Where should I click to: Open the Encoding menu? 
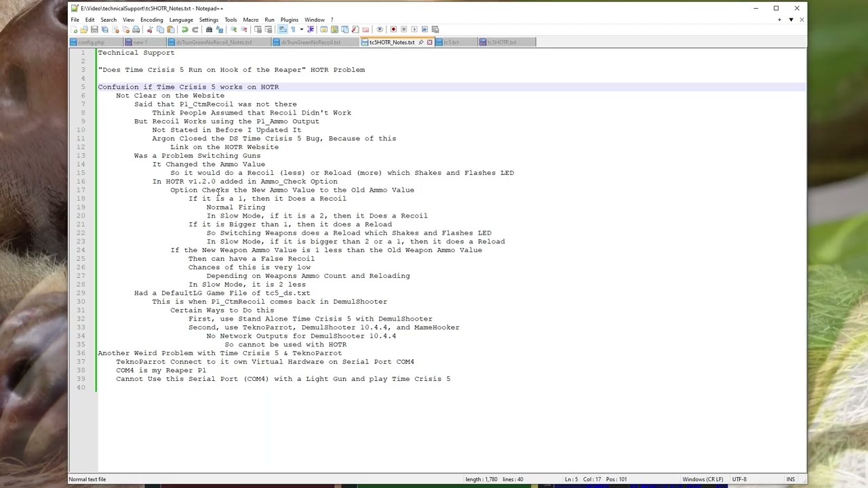tap(151, 20)
